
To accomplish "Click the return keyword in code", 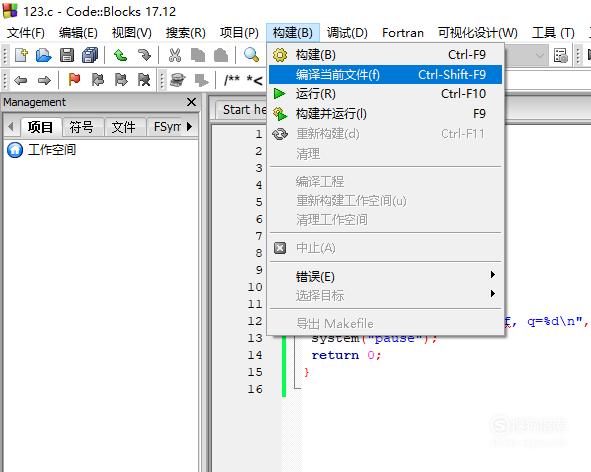I will 335,355.
